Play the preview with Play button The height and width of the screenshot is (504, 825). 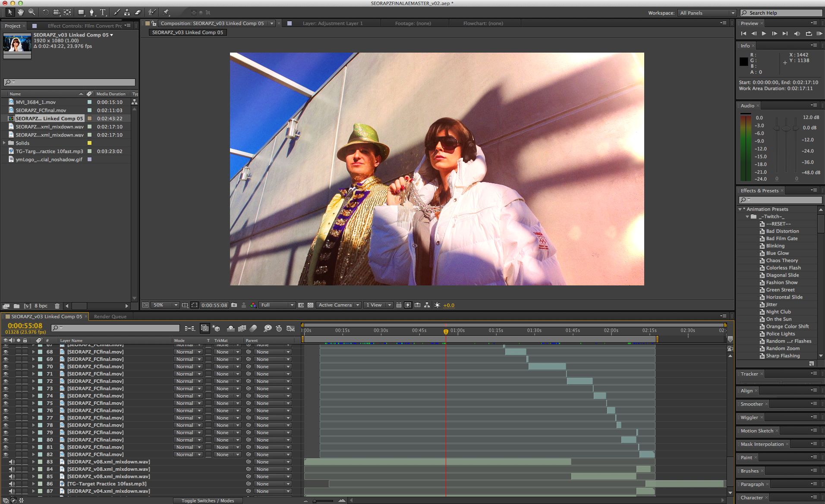pyautogui.click(x=764, y=33)
